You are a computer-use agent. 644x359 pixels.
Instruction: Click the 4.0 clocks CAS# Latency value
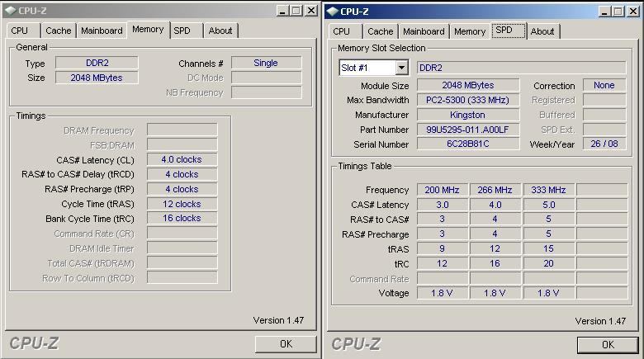(182, 159)
